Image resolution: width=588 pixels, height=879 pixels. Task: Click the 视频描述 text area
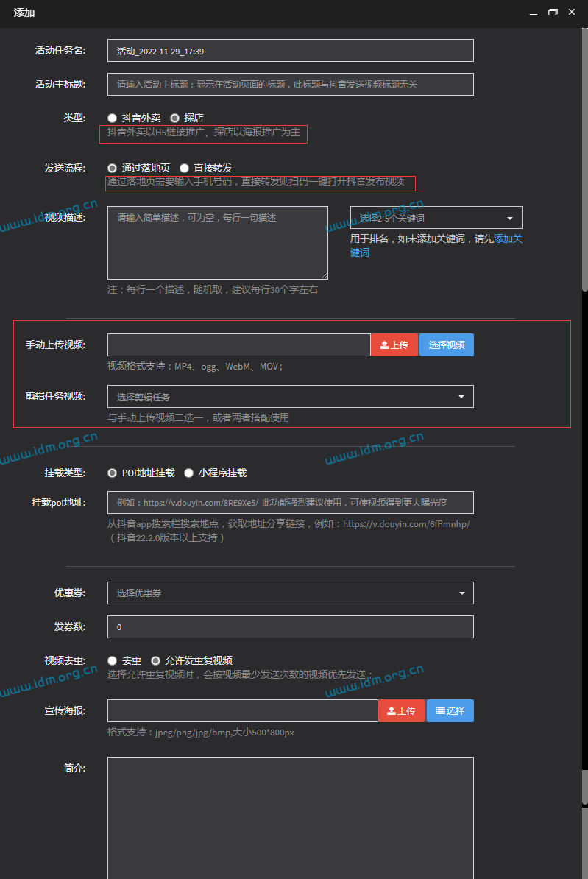click(x=218, y=243)
